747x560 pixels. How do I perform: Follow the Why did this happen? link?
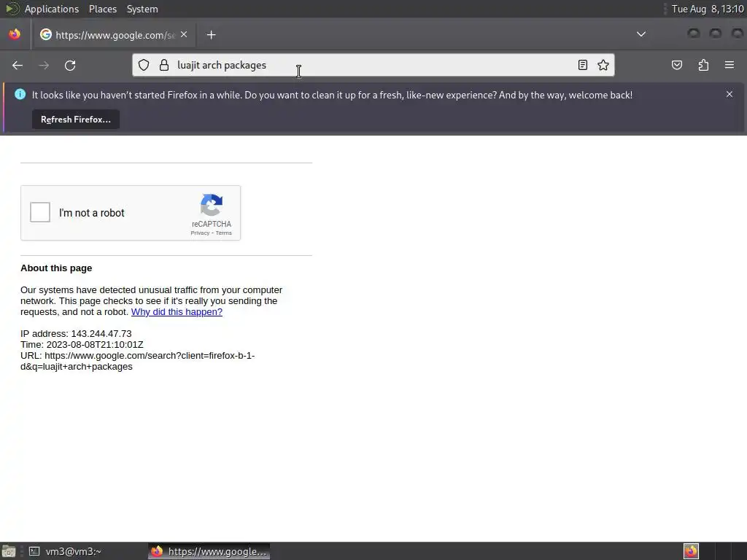[x=177, y=312]
